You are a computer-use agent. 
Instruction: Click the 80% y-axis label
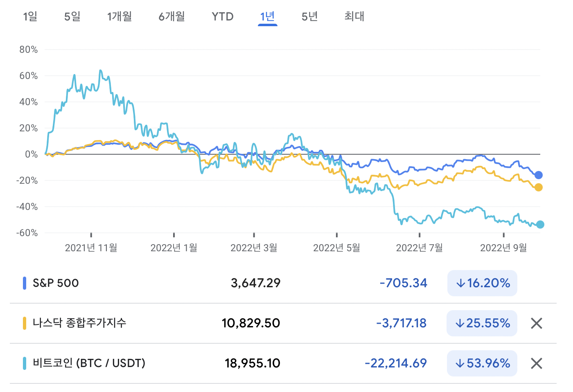pos(29,50)
